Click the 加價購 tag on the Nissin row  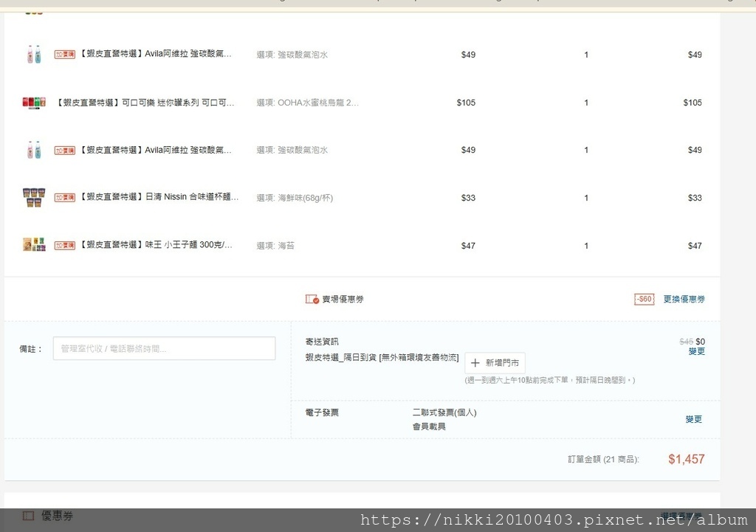[x=65, y=198]
